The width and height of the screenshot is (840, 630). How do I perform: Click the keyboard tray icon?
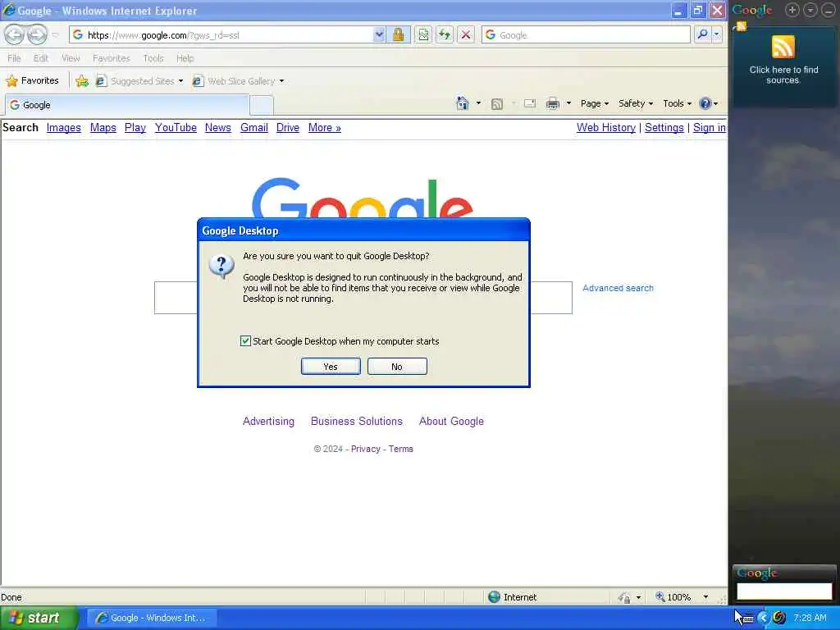tap(748, 619)
